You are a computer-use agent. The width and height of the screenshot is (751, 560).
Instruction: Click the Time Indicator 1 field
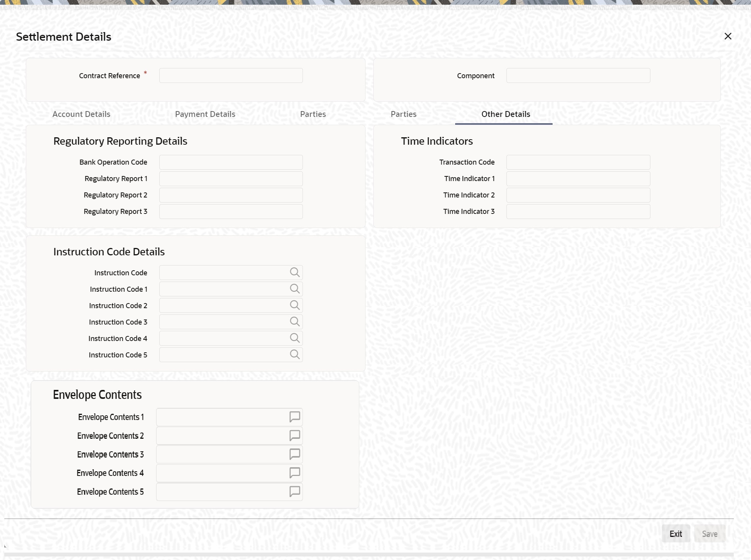click(578, 179)
